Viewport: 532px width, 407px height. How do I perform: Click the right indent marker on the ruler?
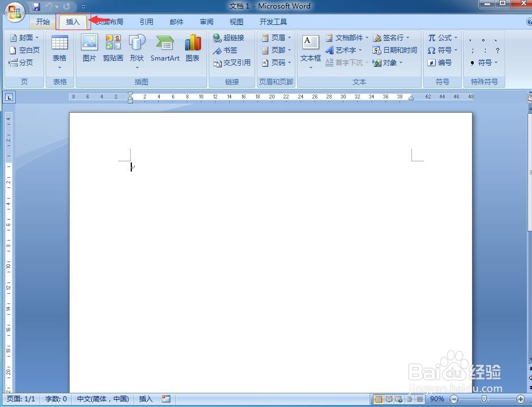411,98
